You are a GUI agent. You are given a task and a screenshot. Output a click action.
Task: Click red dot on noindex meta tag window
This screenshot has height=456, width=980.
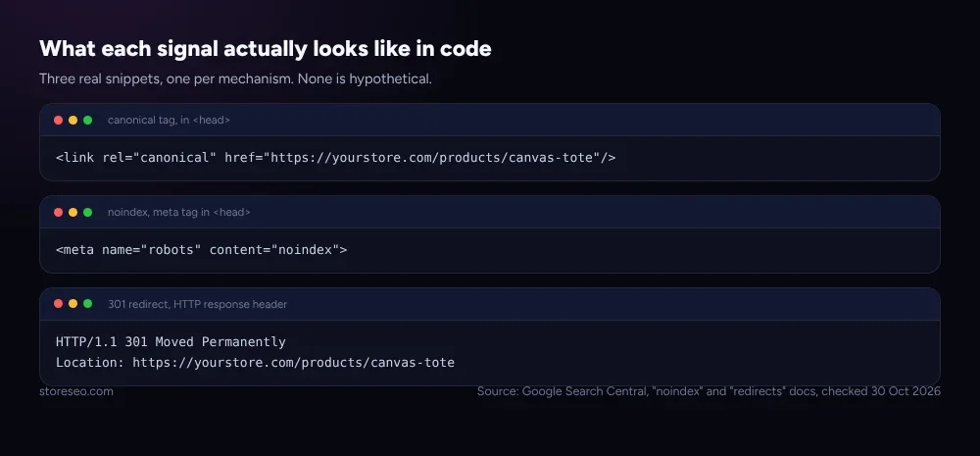[x=58, y=213]
